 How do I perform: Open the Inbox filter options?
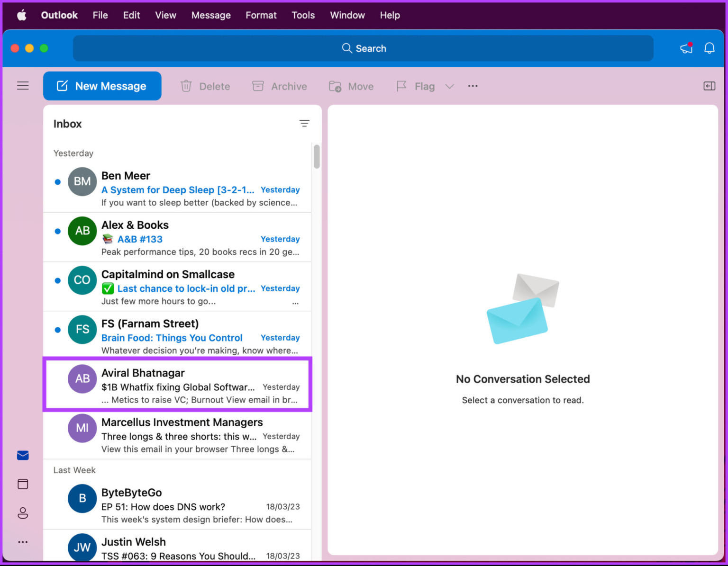point(304,123)
